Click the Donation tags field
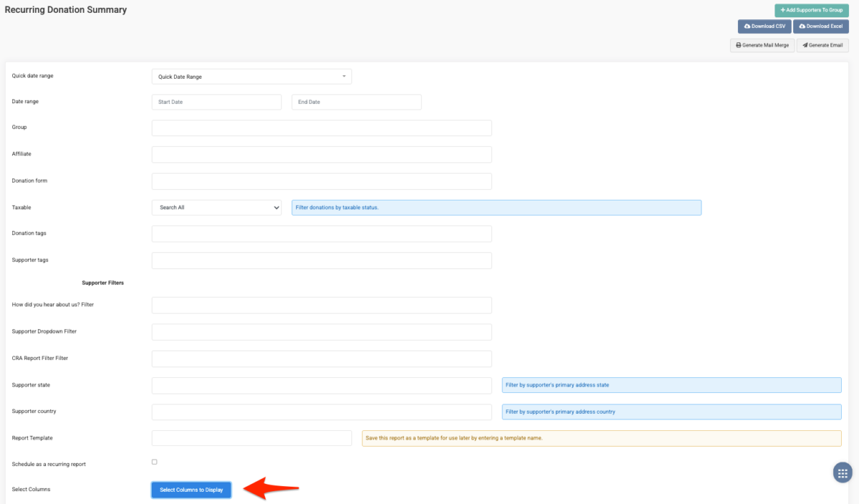This screenshot has width=859, height=504. coord(321,233)
